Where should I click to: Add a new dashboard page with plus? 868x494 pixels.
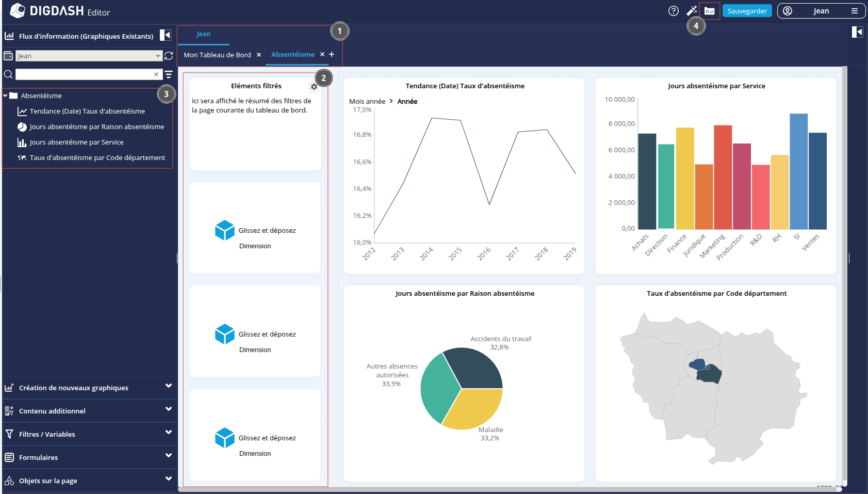click(x=332, y=54)
